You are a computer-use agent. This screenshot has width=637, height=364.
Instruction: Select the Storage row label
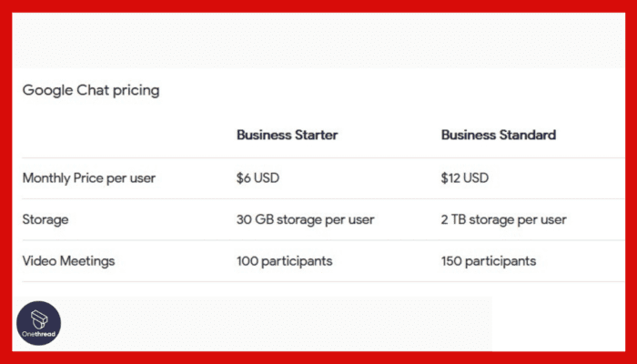45,219
